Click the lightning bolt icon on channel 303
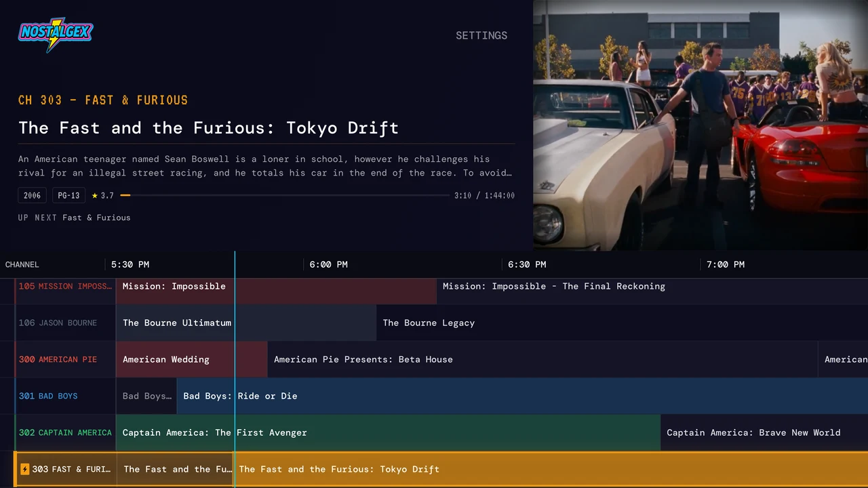 point(25,469)
